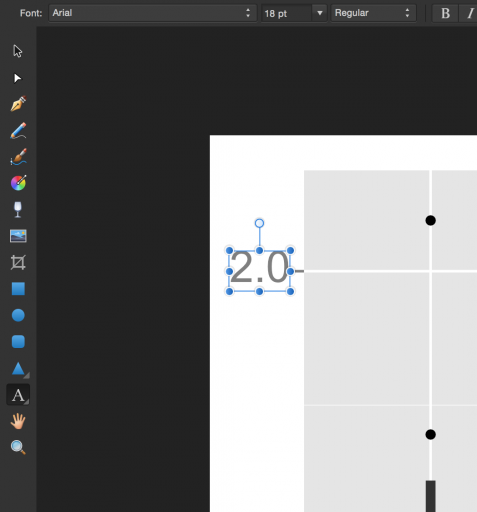Select the Artistic Text tool
477x512 pixels.
coord(18,395)
